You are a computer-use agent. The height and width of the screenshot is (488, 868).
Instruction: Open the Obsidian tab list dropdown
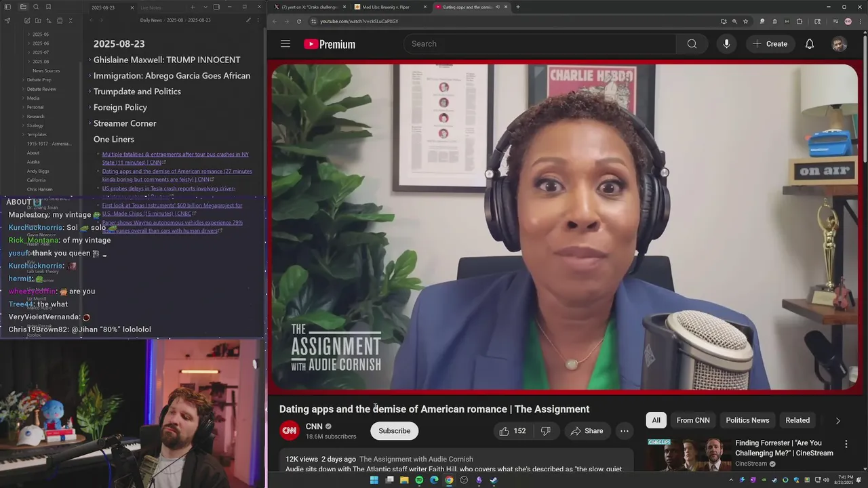point(205,7)
